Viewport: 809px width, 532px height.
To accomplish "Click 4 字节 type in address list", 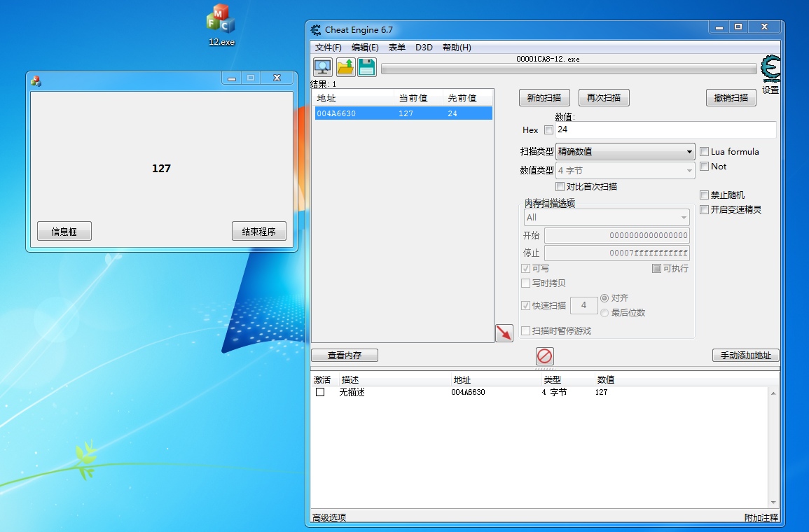I will point(554,392).
